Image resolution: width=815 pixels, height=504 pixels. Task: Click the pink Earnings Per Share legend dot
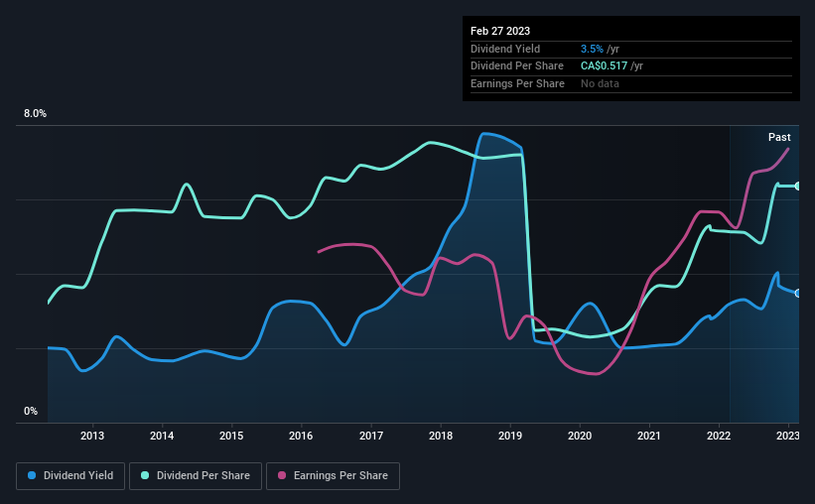pyautogui.click(x=282, y=475)
